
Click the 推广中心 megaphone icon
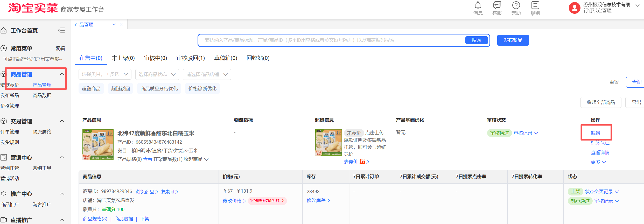click(x=4, y=194)
